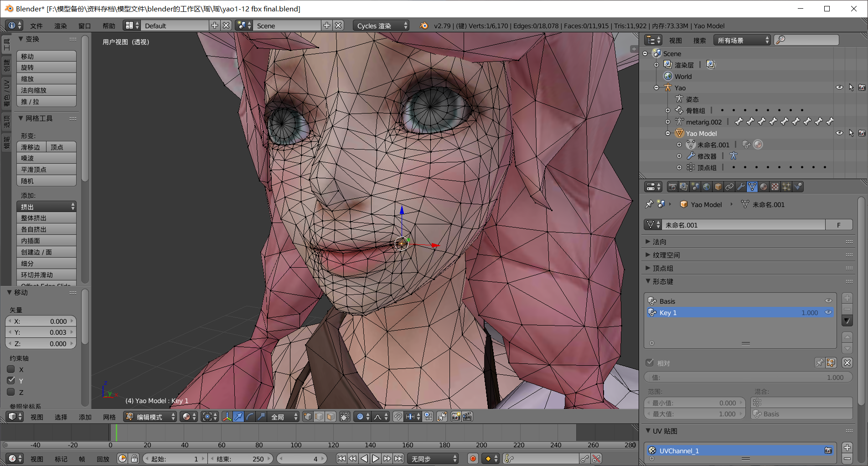This screenshot has width=868, height=466.
Task: Open the Window (窗口) menu
Action: (85, 26)
